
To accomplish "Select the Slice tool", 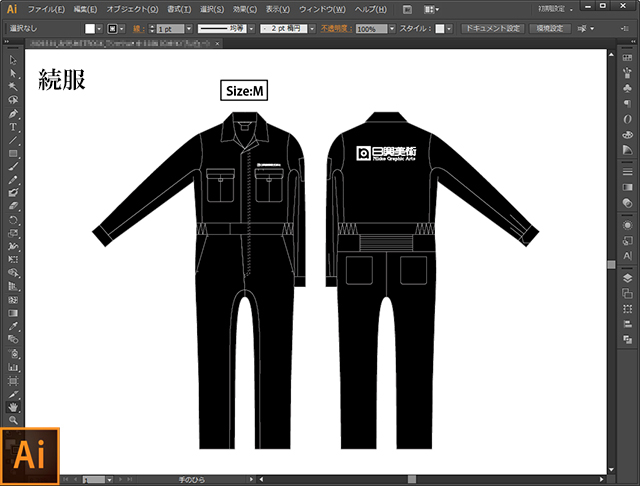I will 13,394.
